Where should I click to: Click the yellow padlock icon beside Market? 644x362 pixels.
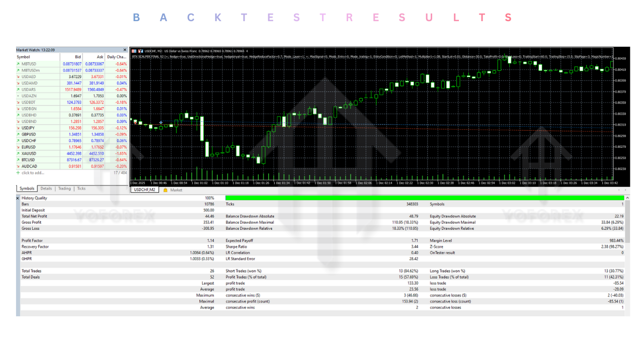(x=167, y=190)
